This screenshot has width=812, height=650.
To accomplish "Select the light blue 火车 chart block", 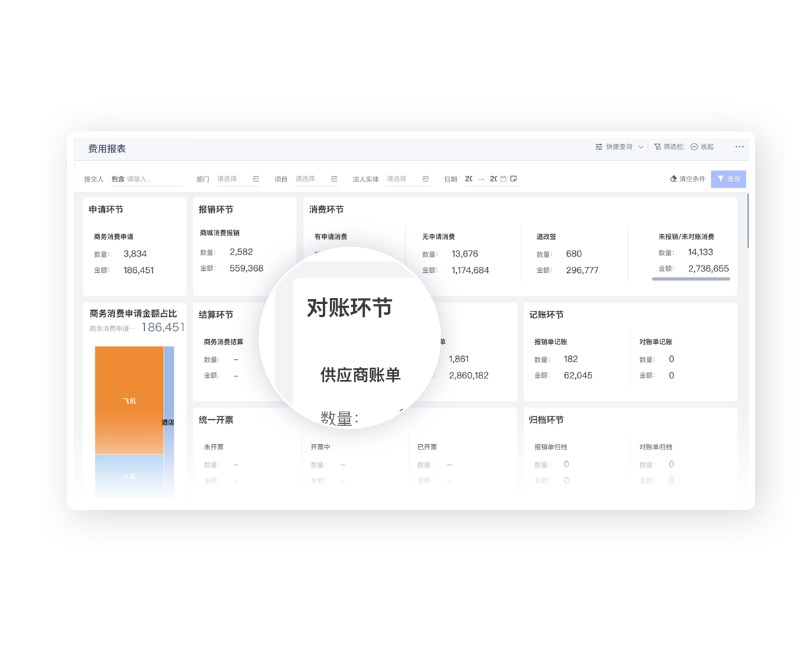I will coord(129,476).
